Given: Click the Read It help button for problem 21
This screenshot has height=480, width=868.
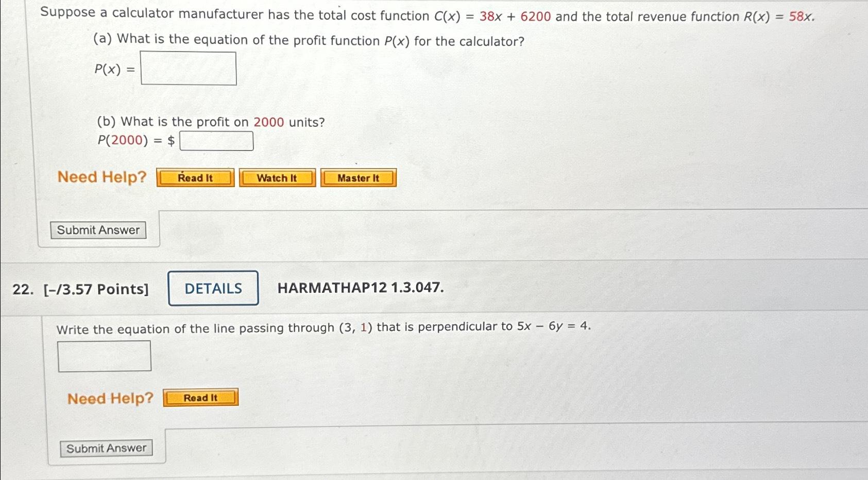Looking at the screenshot, I should 195,177.
